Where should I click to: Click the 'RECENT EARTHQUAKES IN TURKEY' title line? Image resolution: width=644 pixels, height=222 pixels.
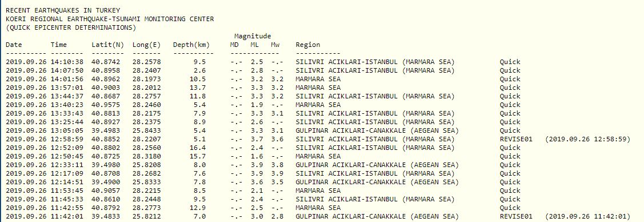click(63, 10)
